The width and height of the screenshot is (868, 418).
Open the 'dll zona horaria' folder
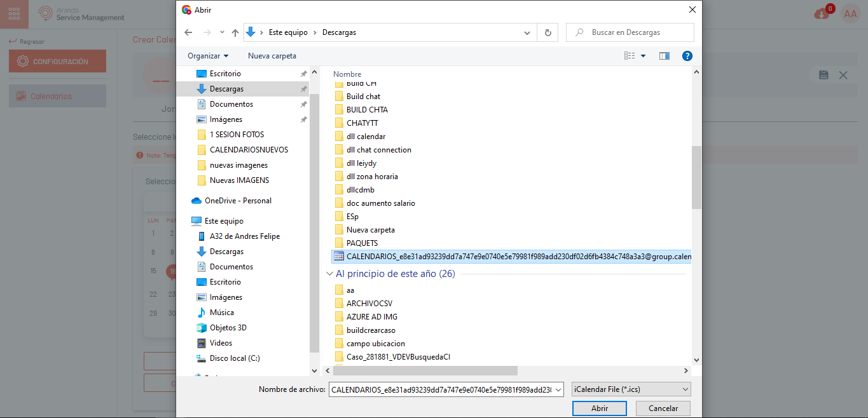(372, 177)
